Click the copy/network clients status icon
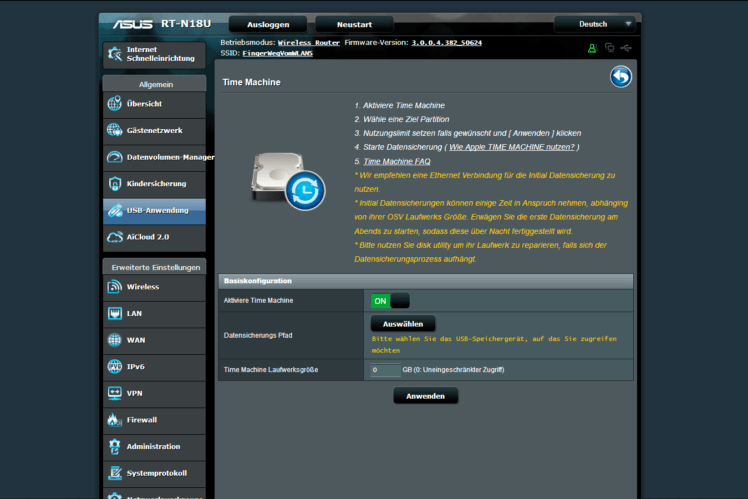The height and width of the screenshot is (499, 748). [610, 47]
